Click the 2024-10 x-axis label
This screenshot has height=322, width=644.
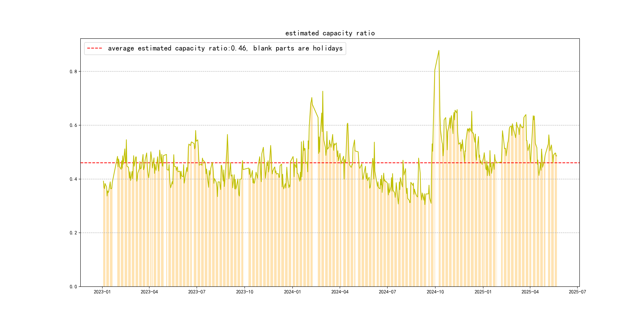435,292
